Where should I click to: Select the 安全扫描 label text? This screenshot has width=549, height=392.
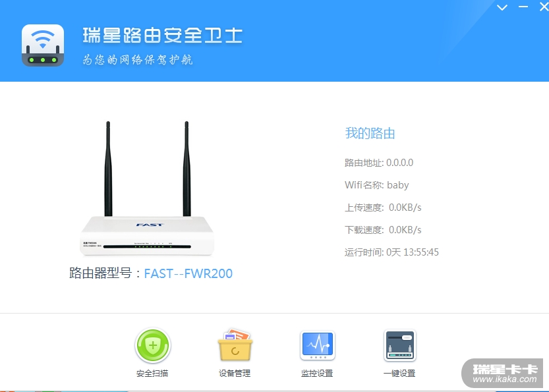coord(152,374)
